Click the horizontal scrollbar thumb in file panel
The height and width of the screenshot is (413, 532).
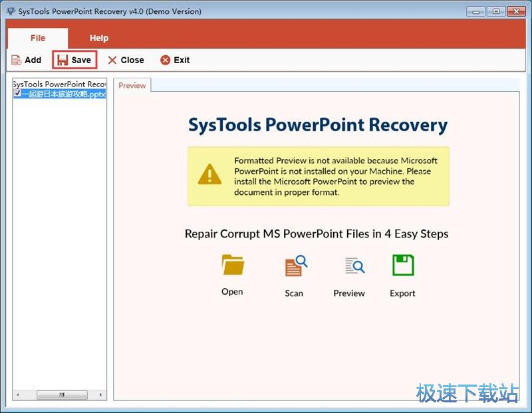(62, 394)
